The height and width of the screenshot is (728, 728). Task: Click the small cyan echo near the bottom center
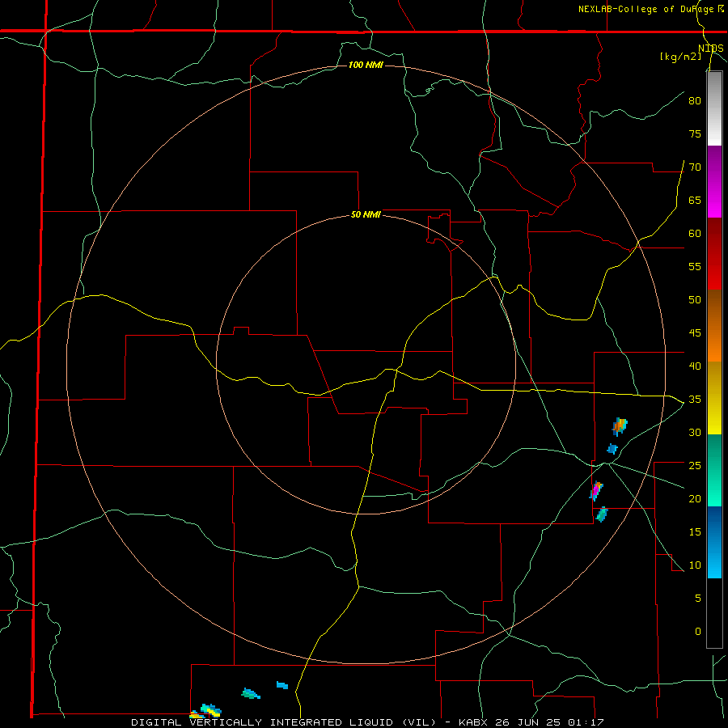[281, 685]
